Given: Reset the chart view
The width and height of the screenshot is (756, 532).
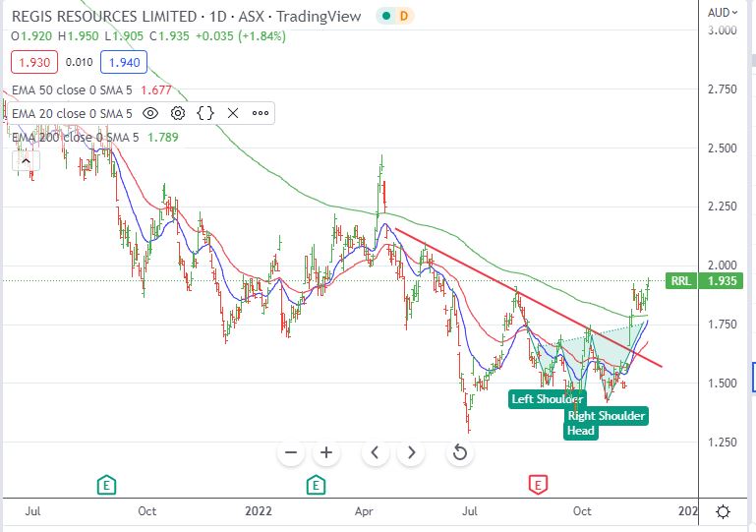Looking at the screenshot, I should pyautogui.click(x=460, y=452).
